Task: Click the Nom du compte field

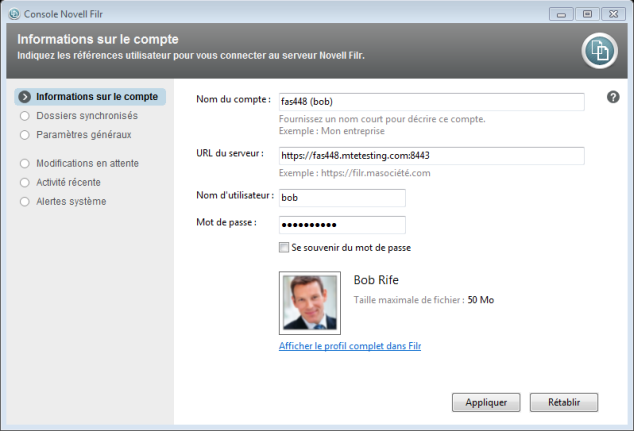Action: pos(431,101)
